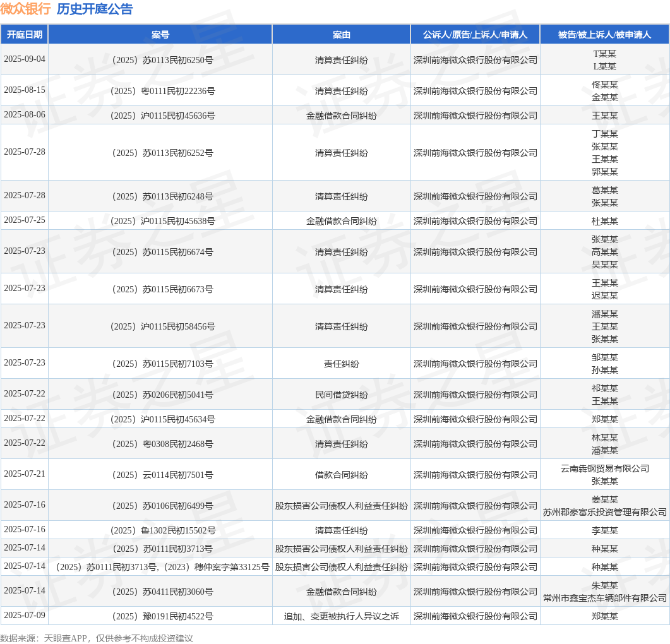Click defendant 葛某某

tap(604, 190)
